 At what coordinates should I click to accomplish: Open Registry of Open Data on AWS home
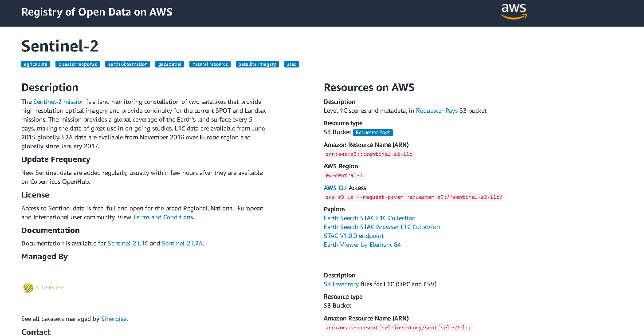[97, 12]
